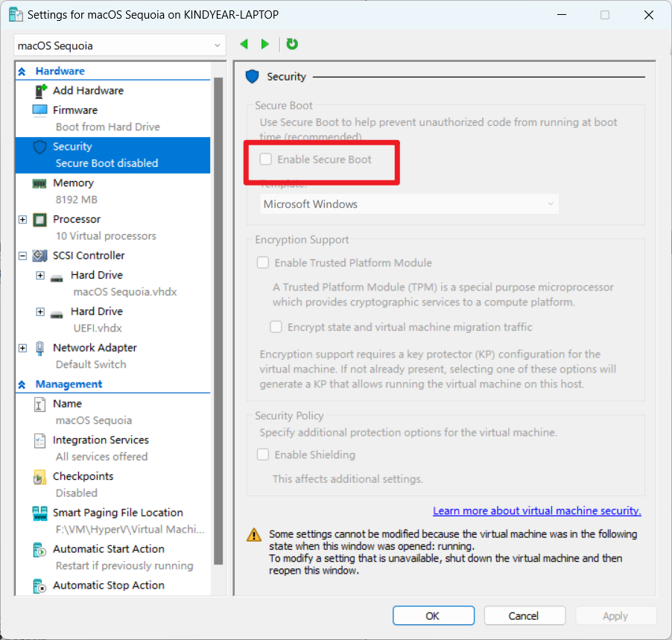
Task: Click the Security shield icon in sidebar
Action: pos(39,147)
